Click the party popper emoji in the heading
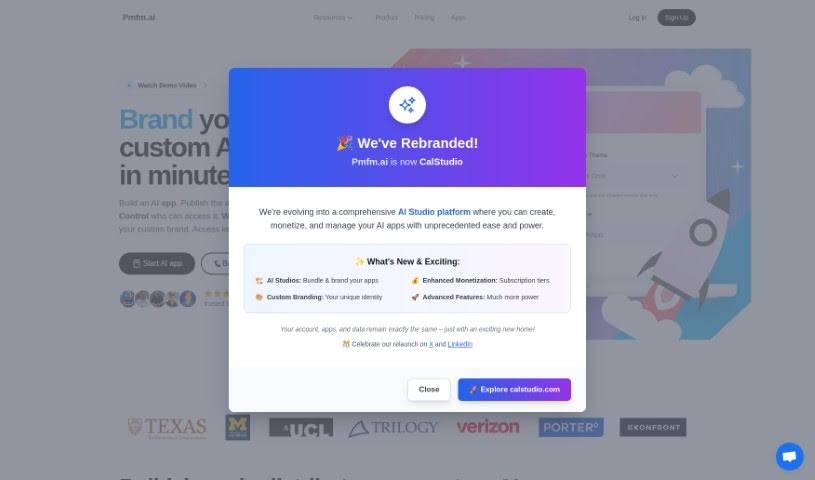This screenshot has width=815, height=480. tap(344, 143)
